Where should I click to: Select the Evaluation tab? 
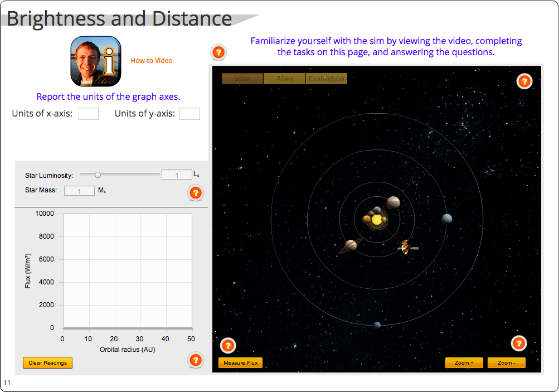[x=327, y=79]
